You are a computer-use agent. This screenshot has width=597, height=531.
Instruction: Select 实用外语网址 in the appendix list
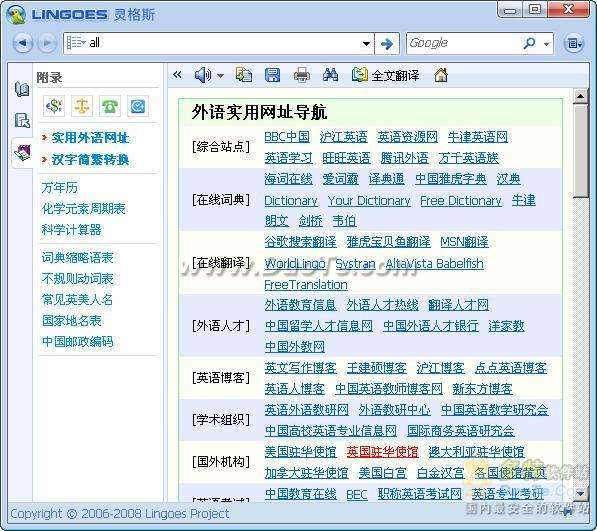90,138
